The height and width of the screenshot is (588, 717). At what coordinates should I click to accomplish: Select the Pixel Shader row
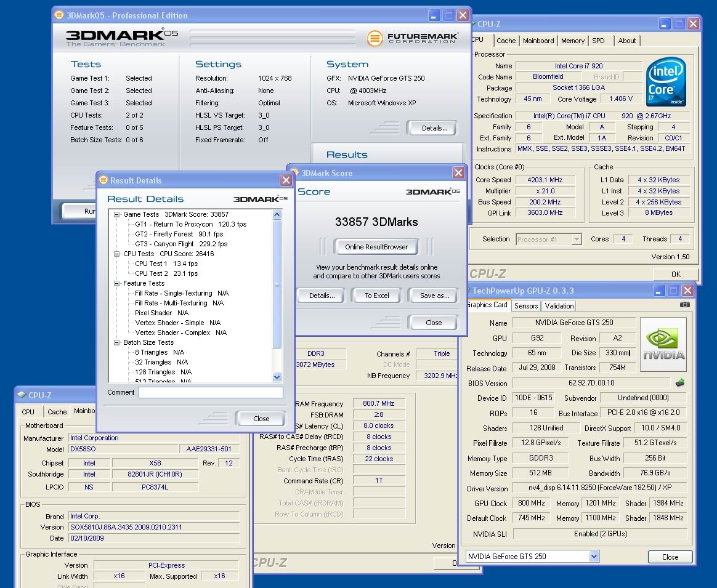(161, 313)
